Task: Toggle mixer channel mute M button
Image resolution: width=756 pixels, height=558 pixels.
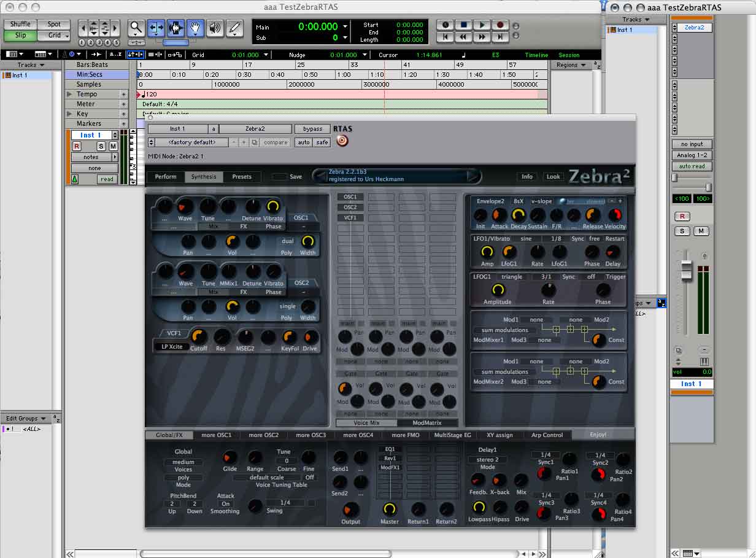Action: click(x=701, y=231)
